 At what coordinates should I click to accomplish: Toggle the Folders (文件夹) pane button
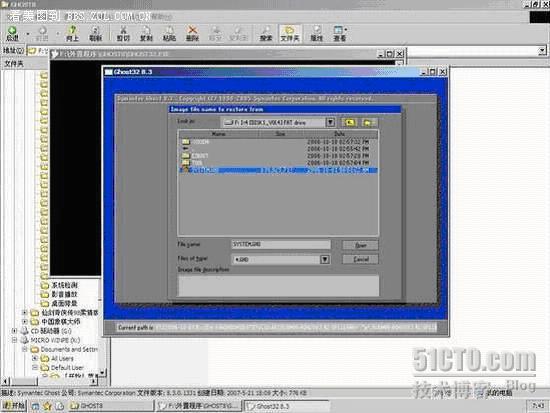[290, 34]
